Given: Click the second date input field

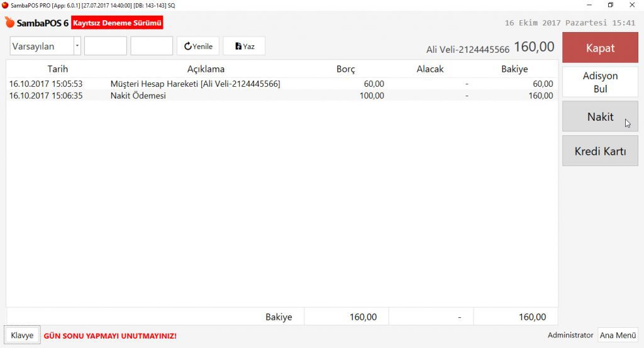Looking at the screenshot, I should (x=152, y=46).
